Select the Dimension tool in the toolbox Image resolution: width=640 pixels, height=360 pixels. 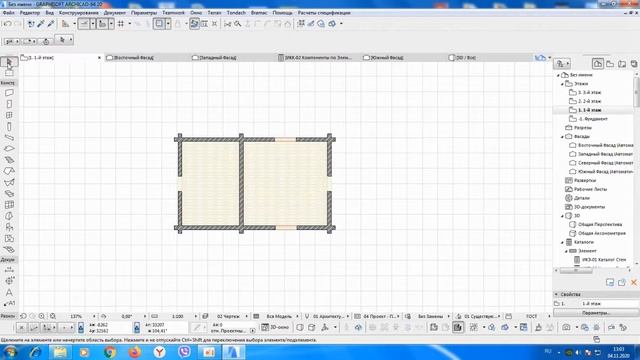pos(9,269)
